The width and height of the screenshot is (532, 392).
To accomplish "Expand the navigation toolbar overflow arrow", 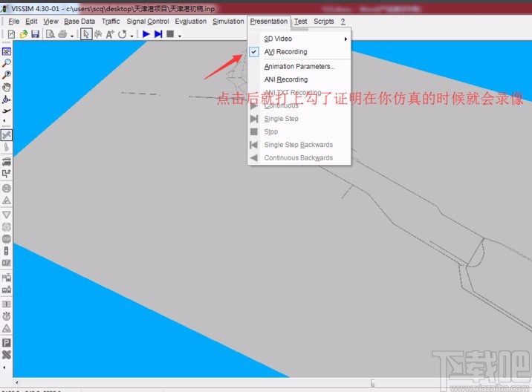I will pyautogui.click(x=4, y=121).
